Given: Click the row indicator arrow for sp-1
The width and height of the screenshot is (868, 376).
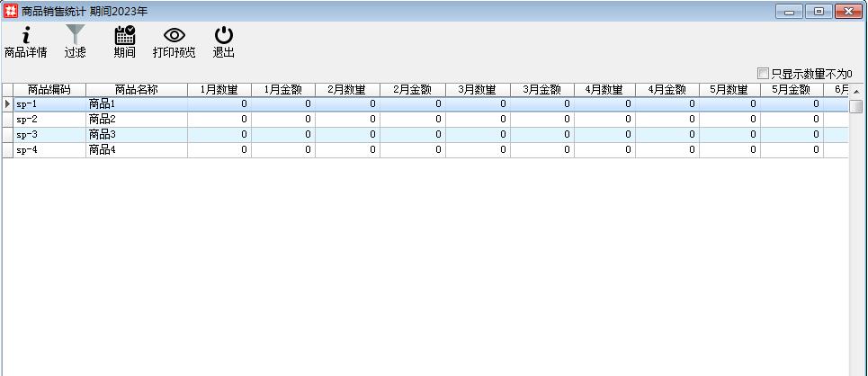Looking at the screenshot, I should 7,104.
